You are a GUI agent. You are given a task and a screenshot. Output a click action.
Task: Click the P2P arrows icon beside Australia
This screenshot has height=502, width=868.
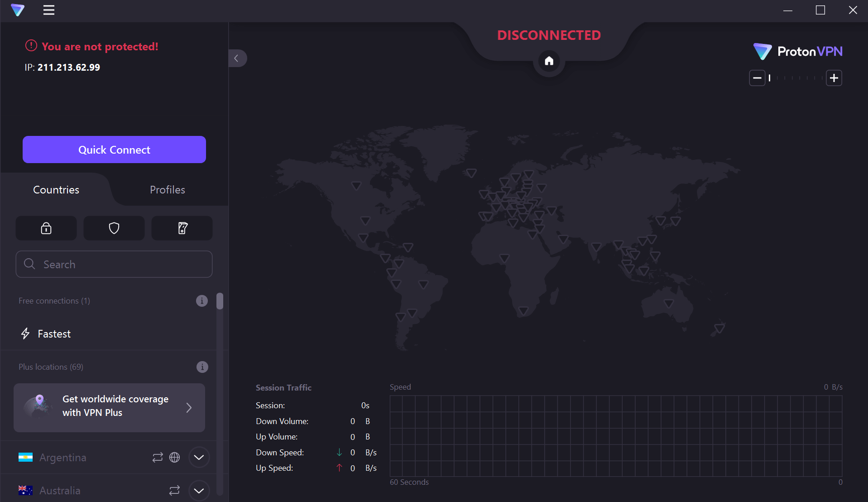click(174, 491)
